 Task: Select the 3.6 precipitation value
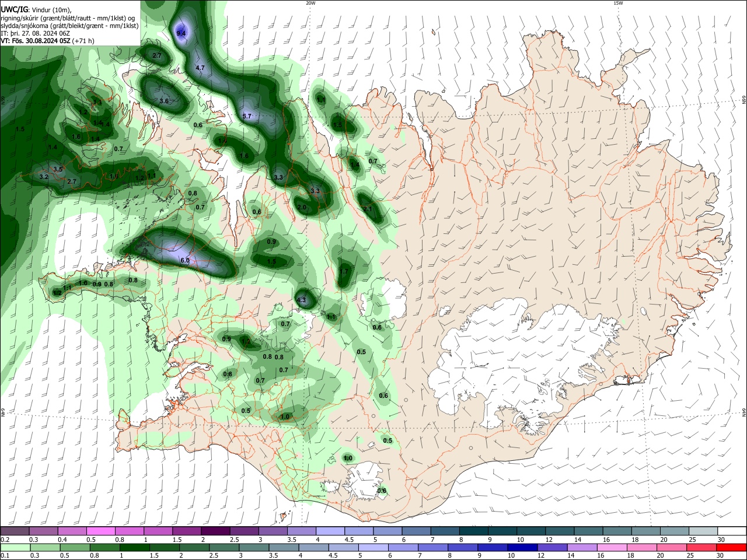164,101
